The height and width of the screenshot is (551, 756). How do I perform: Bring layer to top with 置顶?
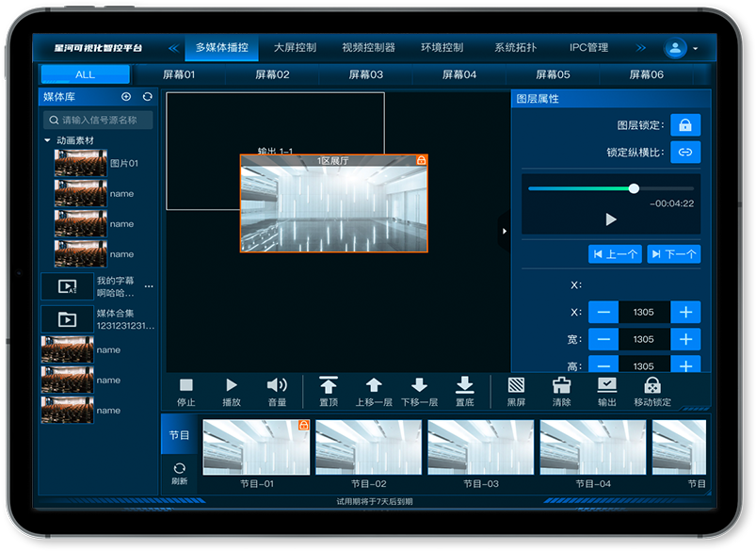tap(329, 385)
